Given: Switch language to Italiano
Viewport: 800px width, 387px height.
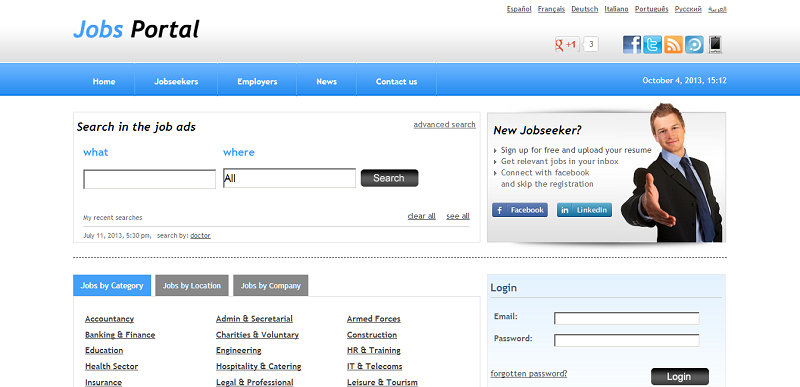Looking at the screenshot, I should pos(616,9).
